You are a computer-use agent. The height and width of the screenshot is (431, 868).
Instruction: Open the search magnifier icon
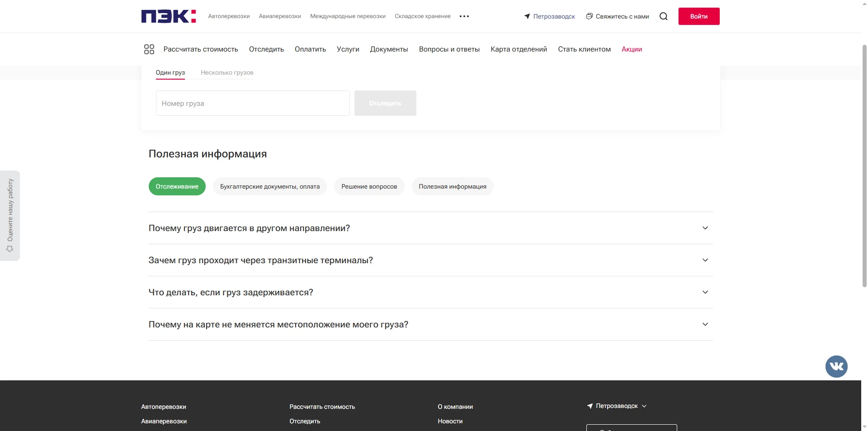tap(664, 16)
